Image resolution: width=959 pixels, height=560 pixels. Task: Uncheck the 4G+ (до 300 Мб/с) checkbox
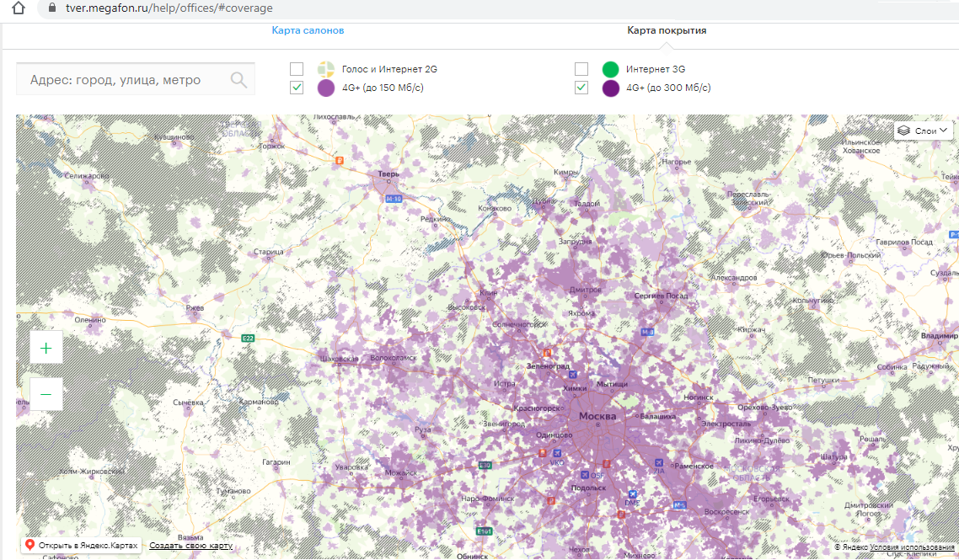tap(581, 88)
